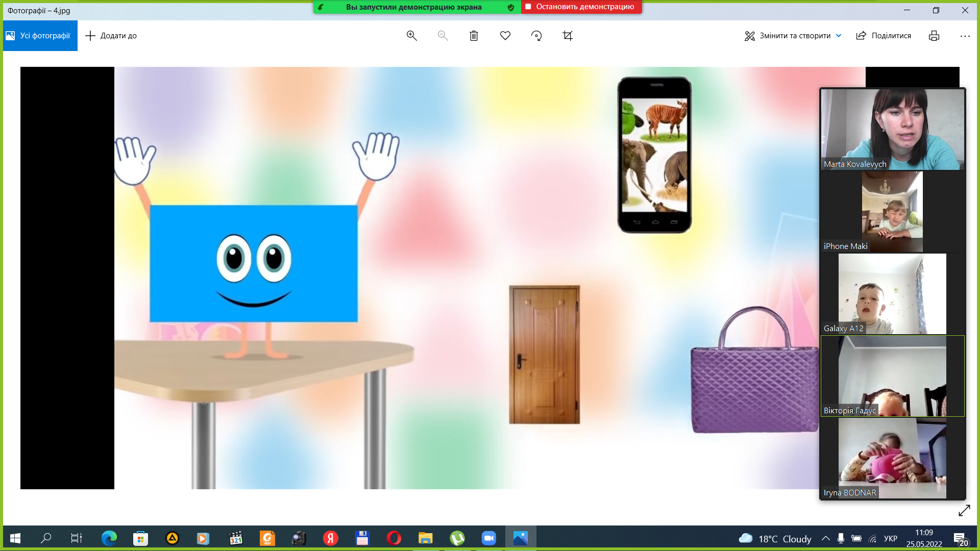Mark the photo as favorite with heart icon
This screenshot has width=980, height=551.
tap(505, 36)
